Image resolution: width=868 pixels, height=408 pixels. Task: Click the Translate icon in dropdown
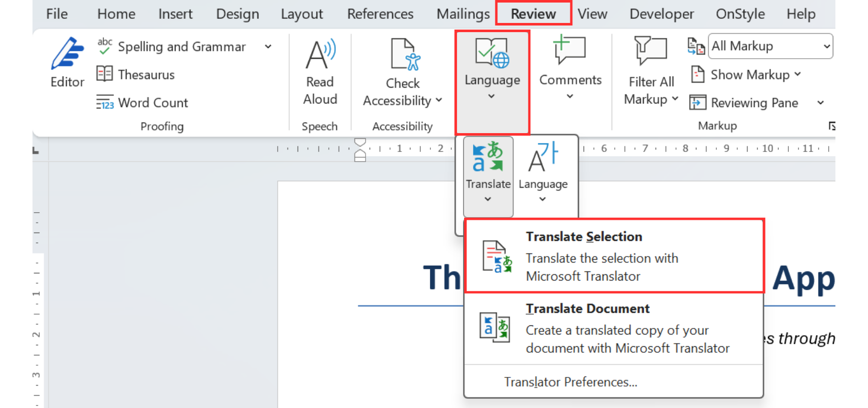coord(488,156)
